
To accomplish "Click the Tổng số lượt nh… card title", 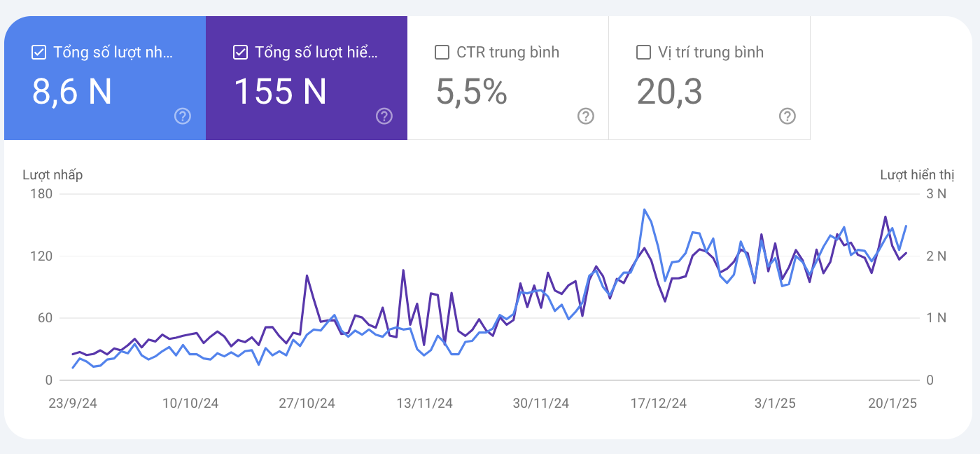I will pos(113,53).
